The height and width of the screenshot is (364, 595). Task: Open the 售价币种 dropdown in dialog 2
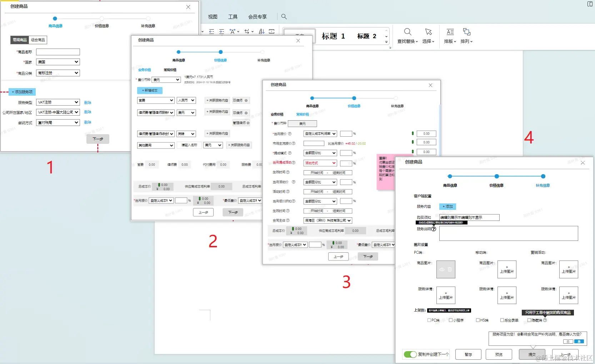tap(166, 80)
